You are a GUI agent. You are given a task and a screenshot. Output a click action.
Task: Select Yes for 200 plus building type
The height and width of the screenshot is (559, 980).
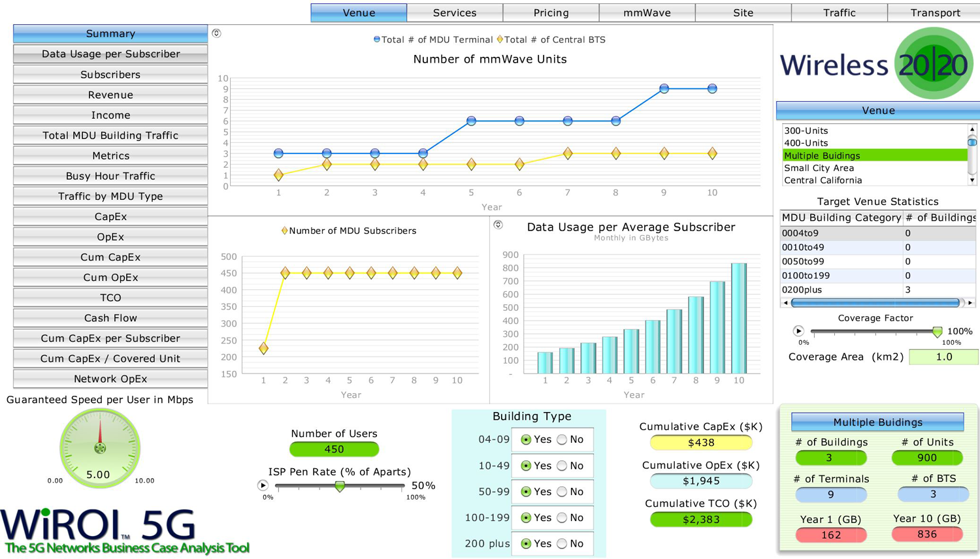tap(526, 543)
